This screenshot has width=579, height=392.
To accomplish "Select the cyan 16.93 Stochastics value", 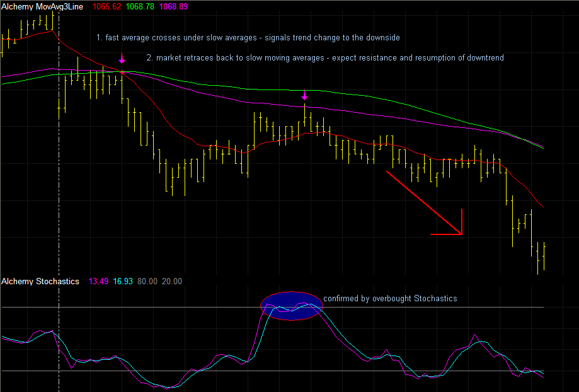I will pos(125,281).
